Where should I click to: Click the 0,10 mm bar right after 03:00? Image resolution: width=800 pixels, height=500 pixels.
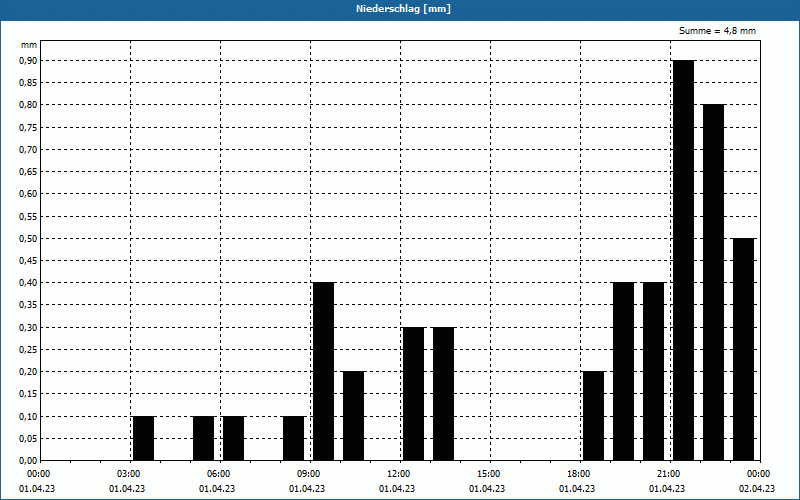[x=143, y=438]
